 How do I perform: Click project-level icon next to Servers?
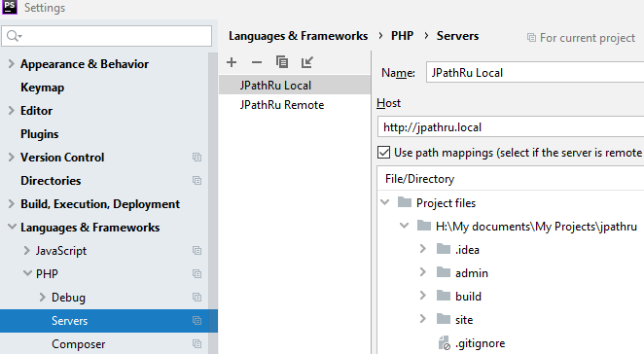(197, 321)
